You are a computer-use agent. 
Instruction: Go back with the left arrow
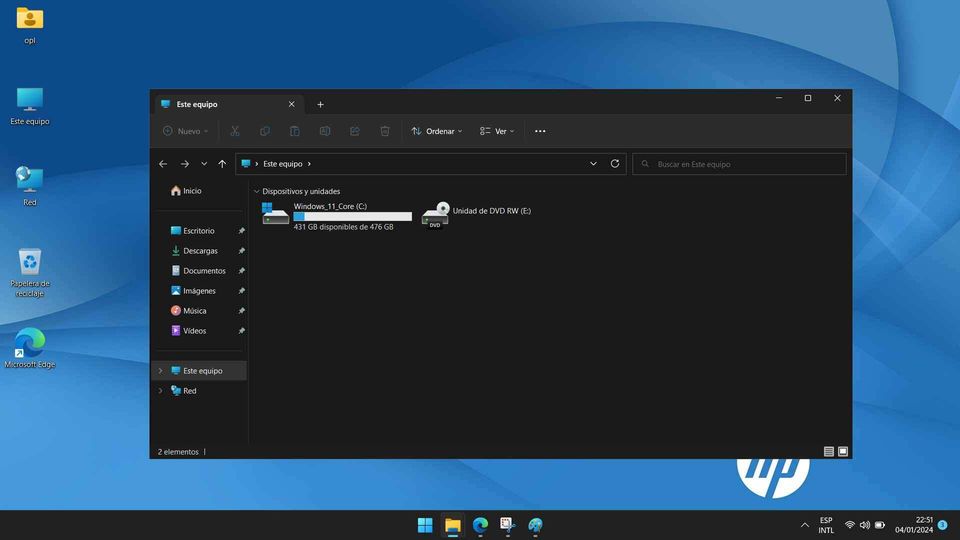pyautogui.click(x=163, y=164)
